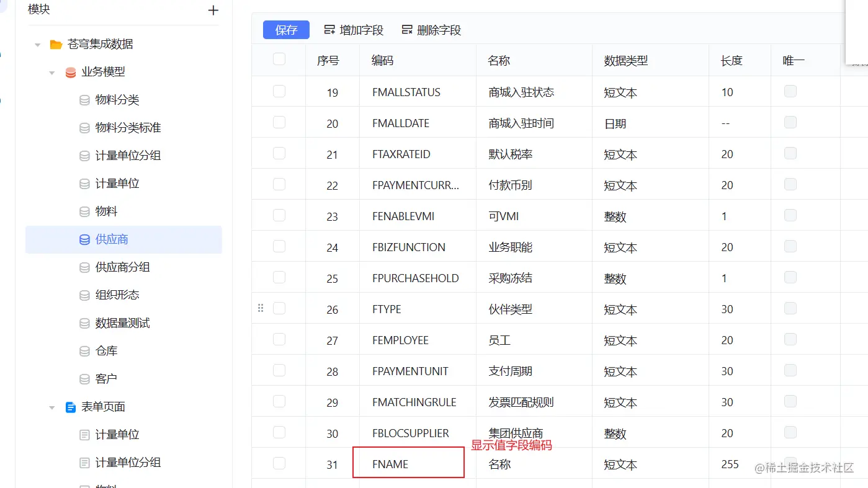Click the 序号 cell 24
Image resolution: width=868 pixels, height=488 pixels.
tap(333, 247)
